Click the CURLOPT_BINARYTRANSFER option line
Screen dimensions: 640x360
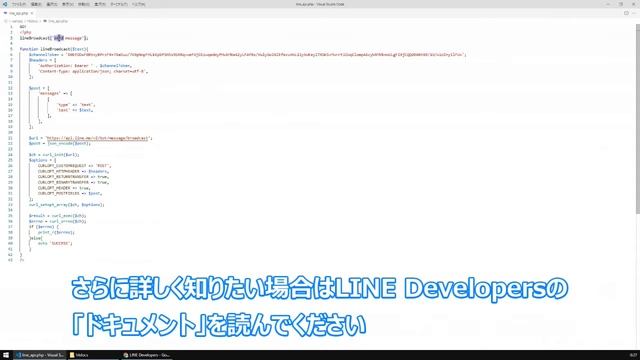pos(73,182)
